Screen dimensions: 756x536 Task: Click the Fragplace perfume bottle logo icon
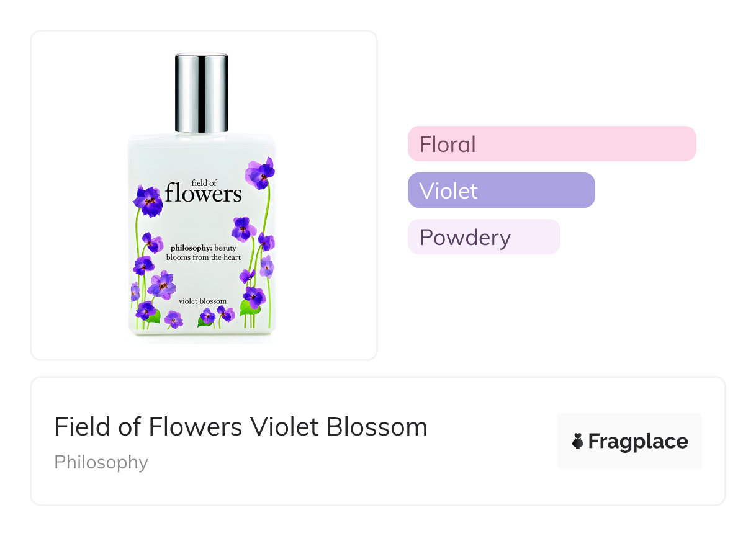578,441
